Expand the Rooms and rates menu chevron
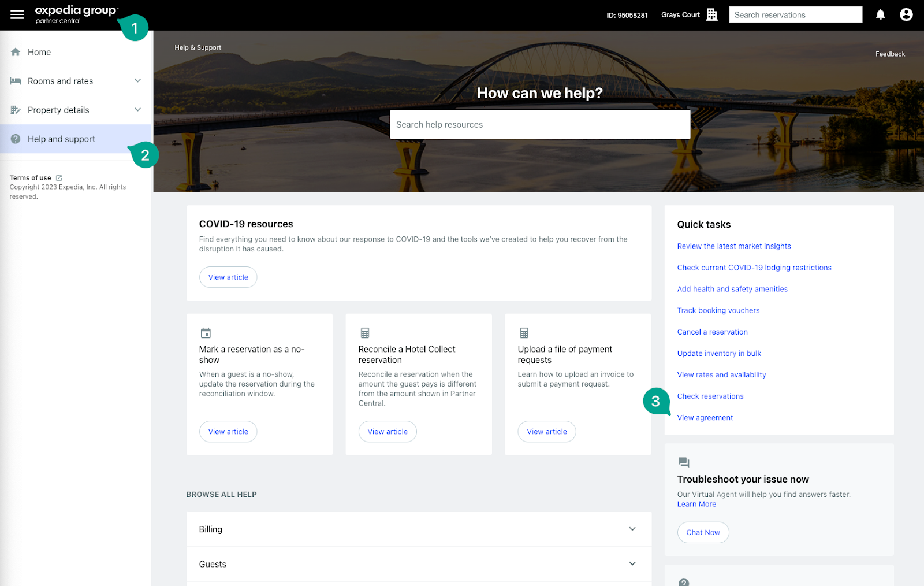924x586 pixels. click(137, 80)
